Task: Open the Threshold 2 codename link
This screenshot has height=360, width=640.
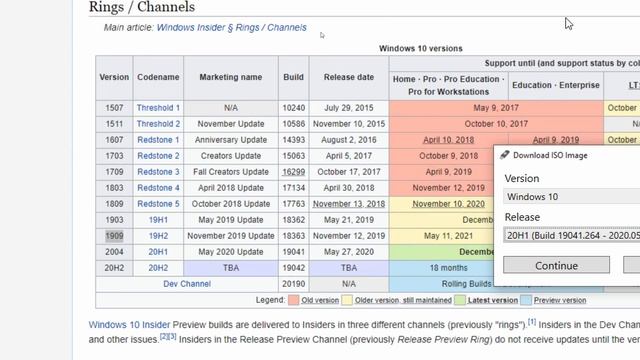Action: 158,124
